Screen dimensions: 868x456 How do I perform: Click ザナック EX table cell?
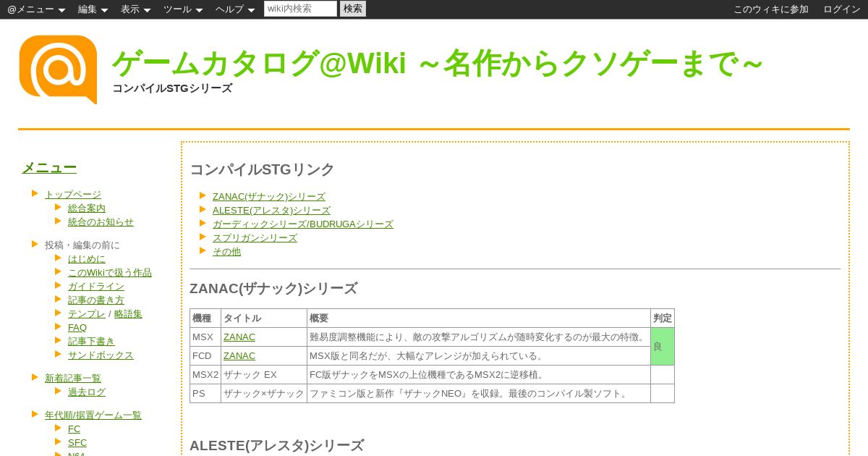click(264, 374)
